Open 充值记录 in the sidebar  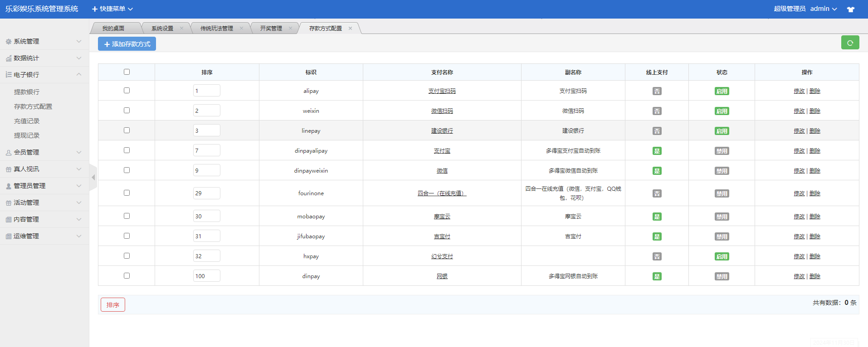[27, 121]
